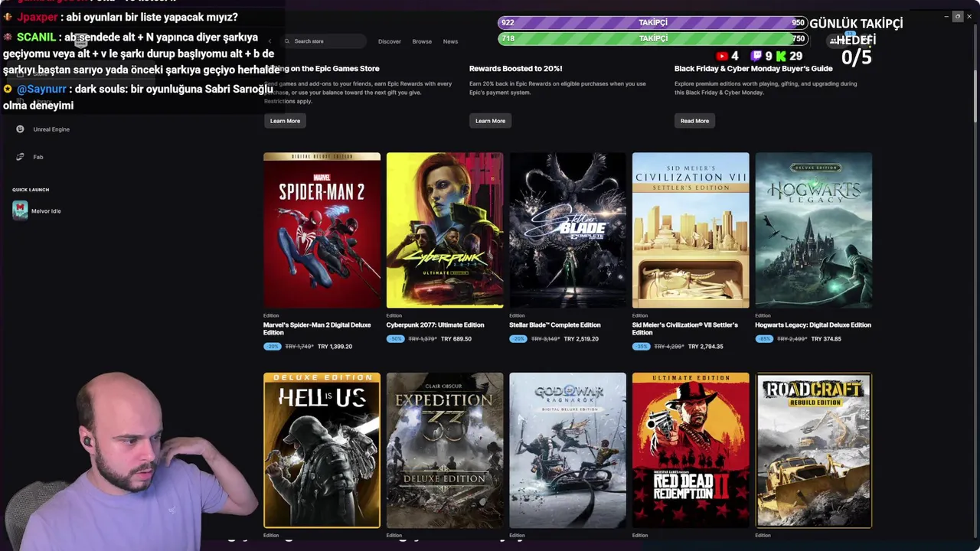Open the Black Friday & Cyber Monday Buyer's Guide heading

[x=753, y=69]
